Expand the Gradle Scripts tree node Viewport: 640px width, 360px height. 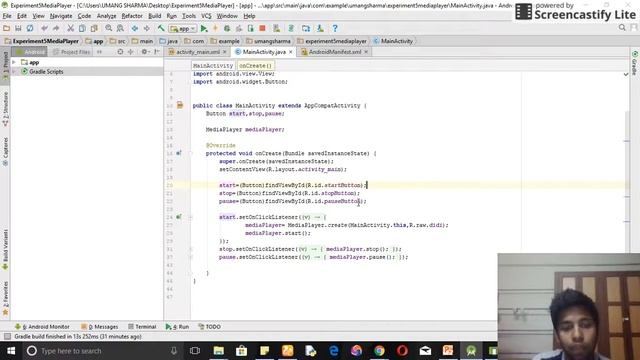(x=14, y=71)
